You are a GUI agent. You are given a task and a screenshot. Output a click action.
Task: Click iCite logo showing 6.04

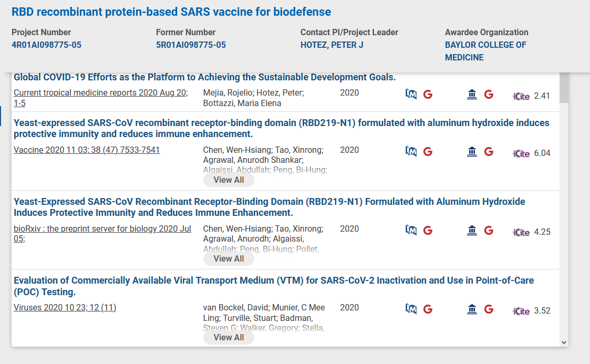point(521,153)
